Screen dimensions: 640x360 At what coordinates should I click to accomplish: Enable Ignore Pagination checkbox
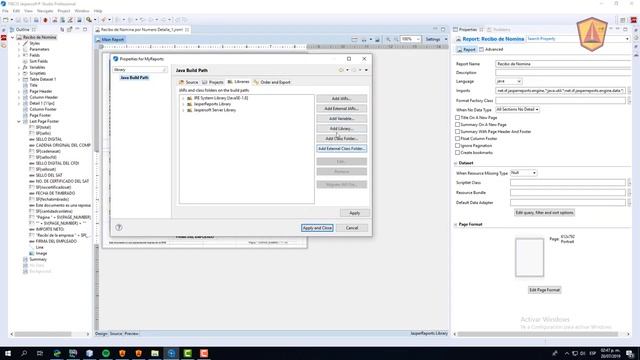tap(458, 146)
